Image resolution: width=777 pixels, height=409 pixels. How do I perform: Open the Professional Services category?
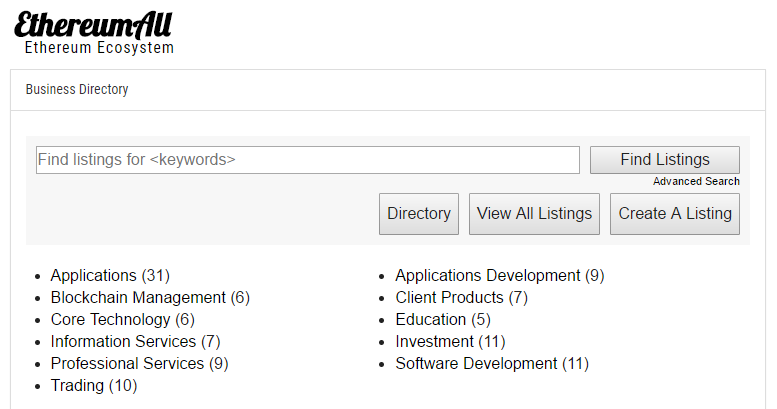click(x=127, y=363)
